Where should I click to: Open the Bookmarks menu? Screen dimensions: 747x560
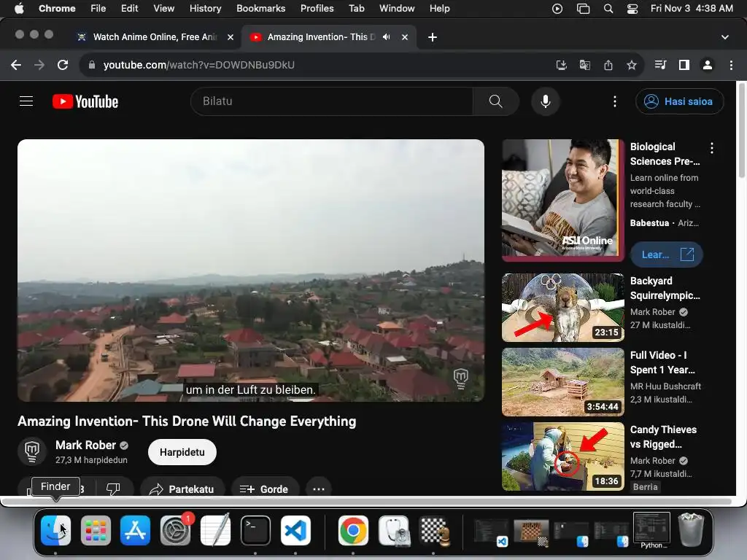coord(260,9)
